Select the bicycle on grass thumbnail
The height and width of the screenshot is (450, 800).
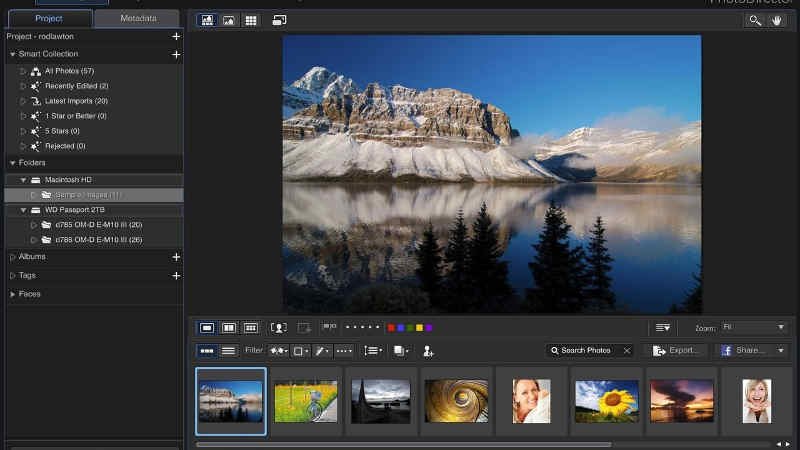click(306, 401)
